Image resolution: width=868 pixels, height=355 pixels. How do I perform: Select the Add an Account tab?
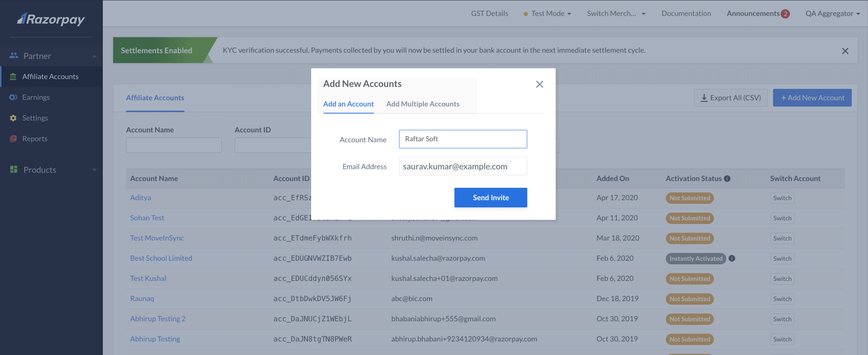coord(348,104)
